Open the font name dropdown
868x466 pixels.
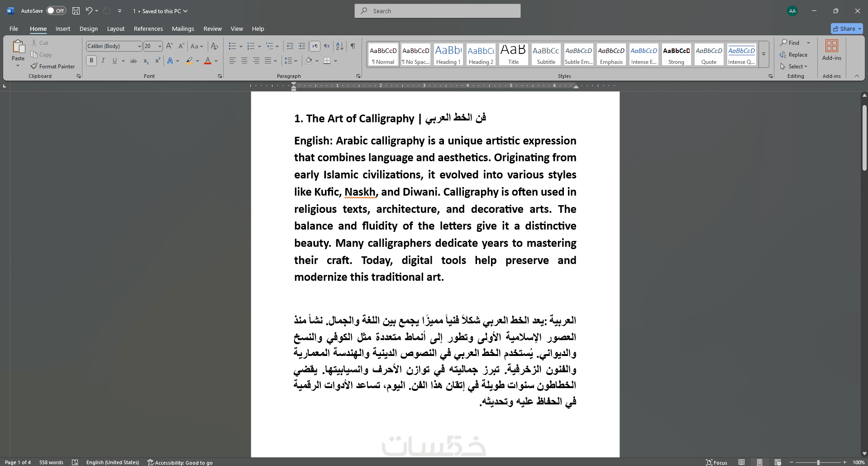[139, 46]
